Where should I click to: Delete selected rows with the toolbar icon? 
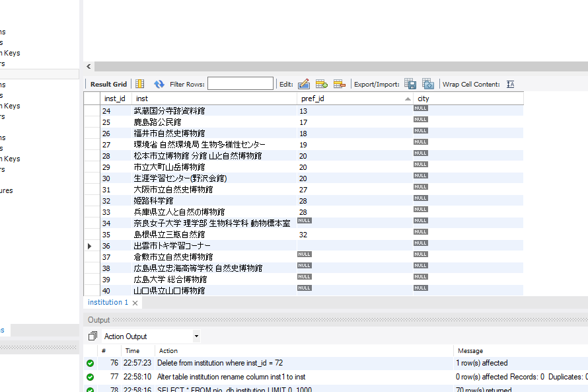coord(340,84)
